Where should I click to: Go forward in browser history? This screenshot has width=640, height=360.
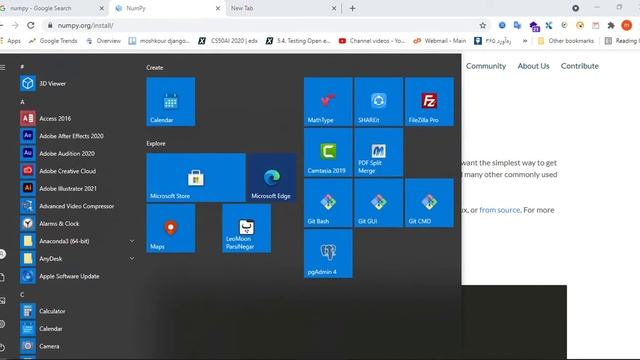click(15, 25)
